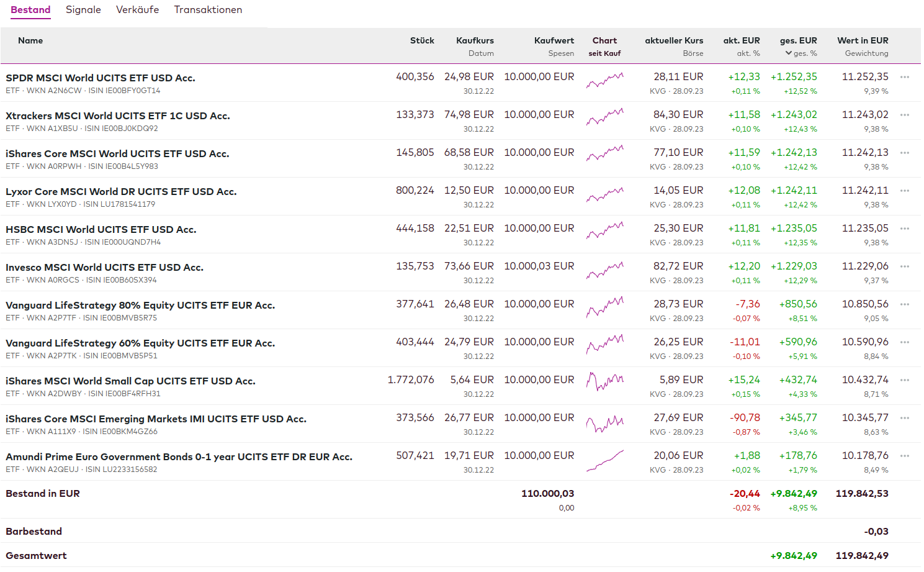Open the Verkäufe tab
This screenshot has height=572, width=924.
click(137, 10)
